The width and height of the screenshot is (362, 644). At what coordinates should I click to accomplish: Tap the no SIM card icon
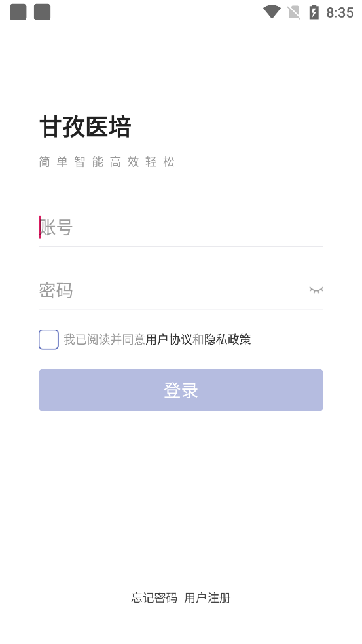click(294, 12)
